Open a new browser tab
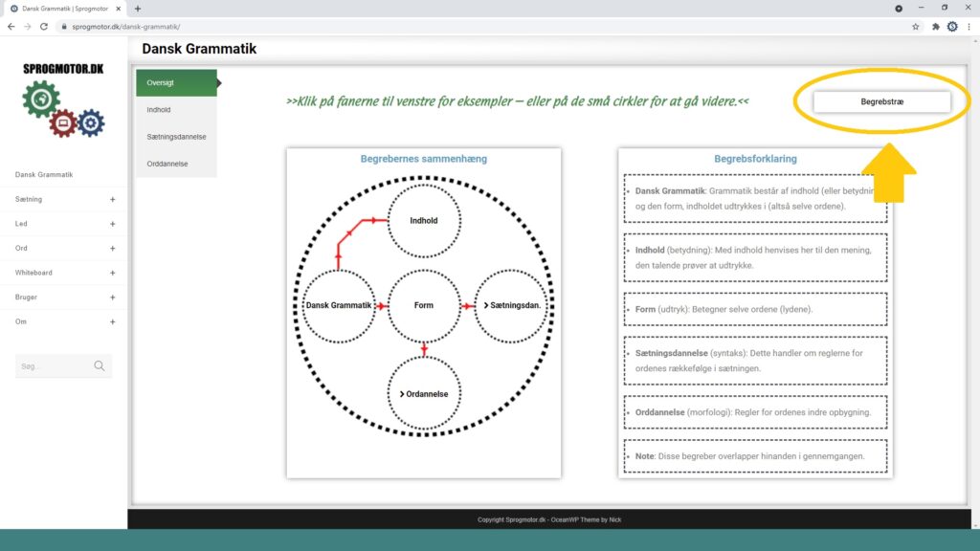 click(x=138, y=9)
